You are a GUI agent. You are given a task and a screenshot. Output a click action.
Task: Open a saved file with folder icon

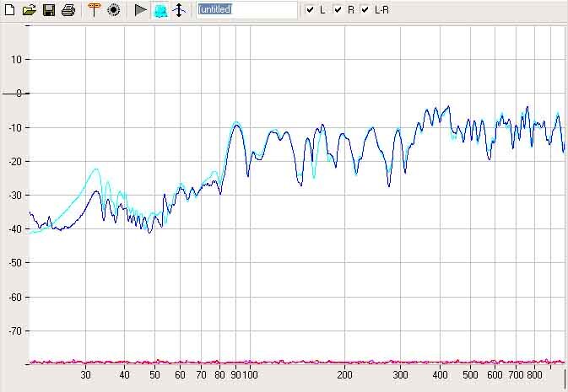coord(30,10)
